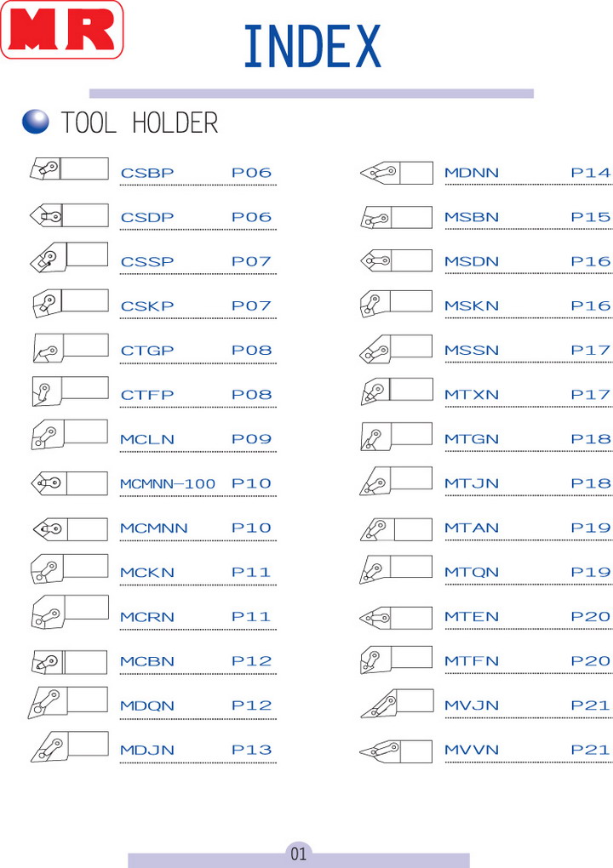Click the MCLN tool holder drawing
This screenshot has width=613, height=868.
pyautogui.click(x=69, y=434)
